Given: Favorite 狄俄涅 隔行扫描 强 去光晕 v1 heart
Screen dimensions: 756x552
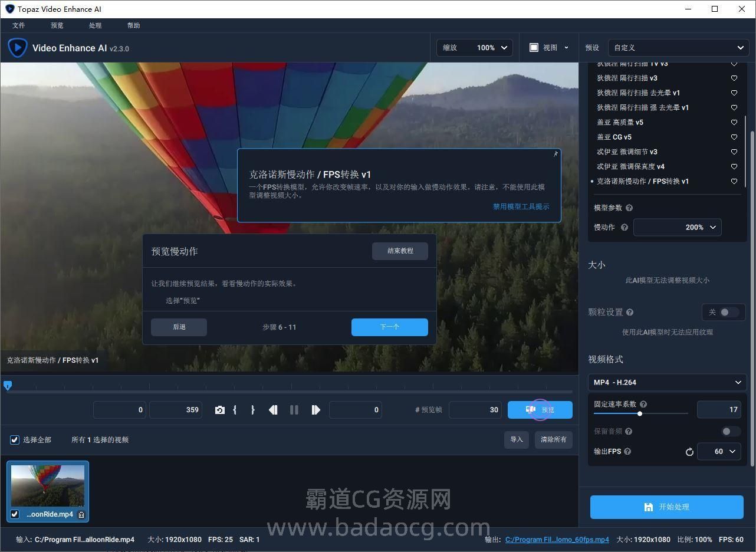Looking at the screenshot, I should tap(734, 107).
